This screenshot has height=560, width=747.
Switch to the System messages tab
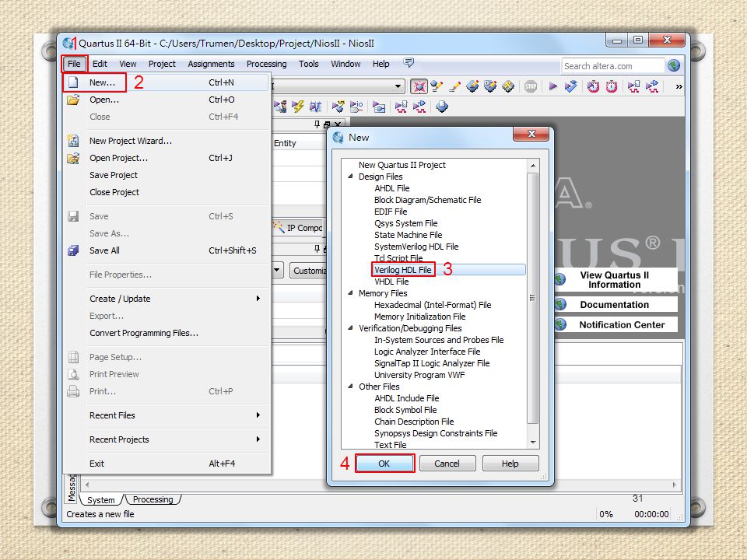101,500
